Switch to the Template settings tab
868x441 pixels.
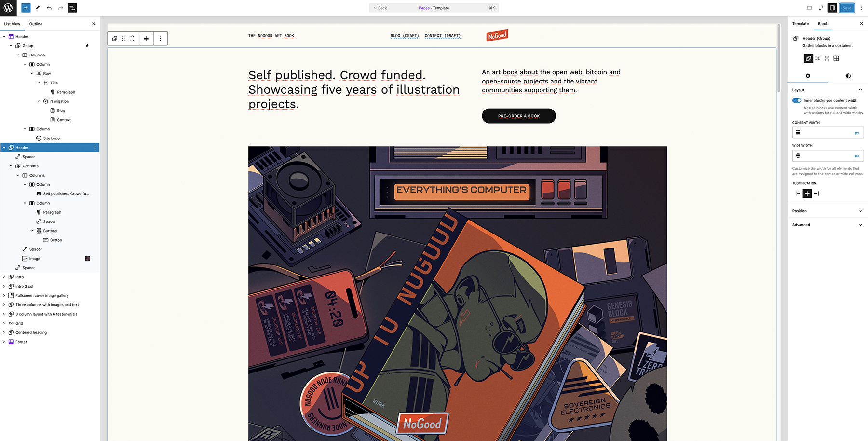(800, 24)
